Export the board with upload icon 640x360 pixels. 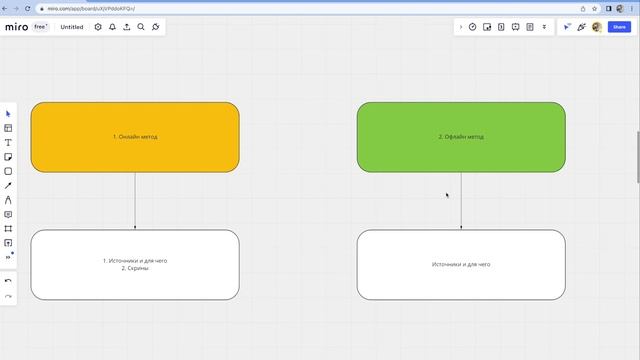[127, 27]
